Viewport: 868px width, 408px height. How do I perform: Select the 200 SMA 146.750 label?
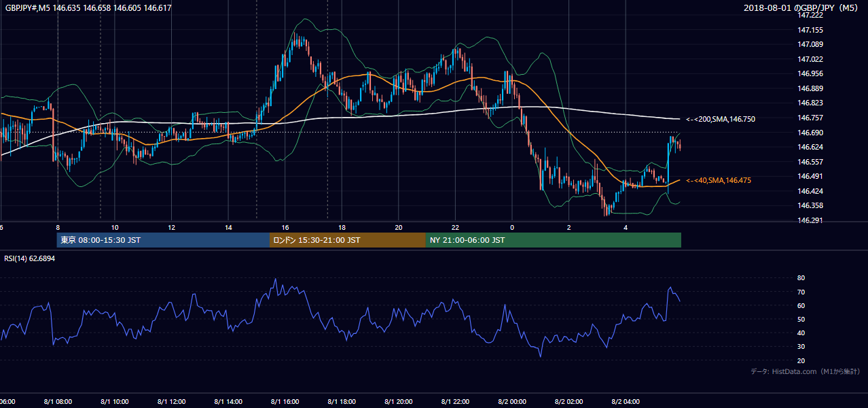click(x=721, y=119)
